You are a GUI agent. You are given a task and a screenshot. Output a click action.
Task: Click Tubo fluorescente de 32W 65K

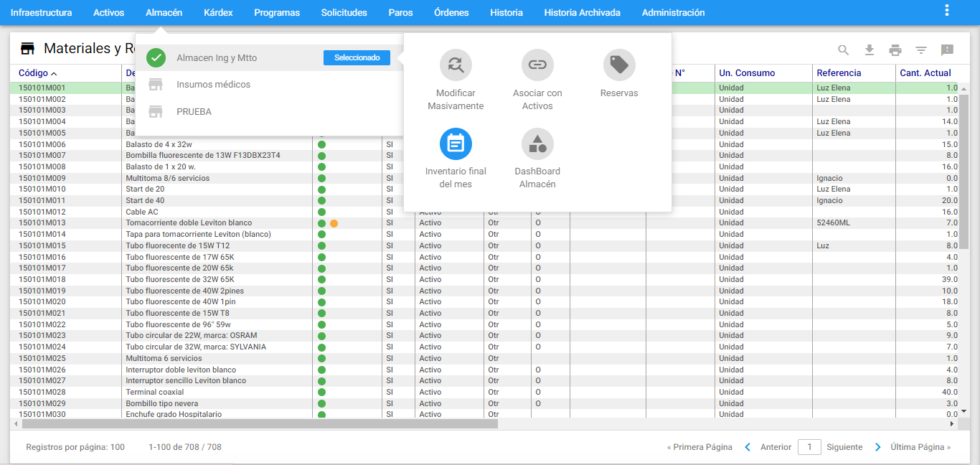tap(180, 279)
